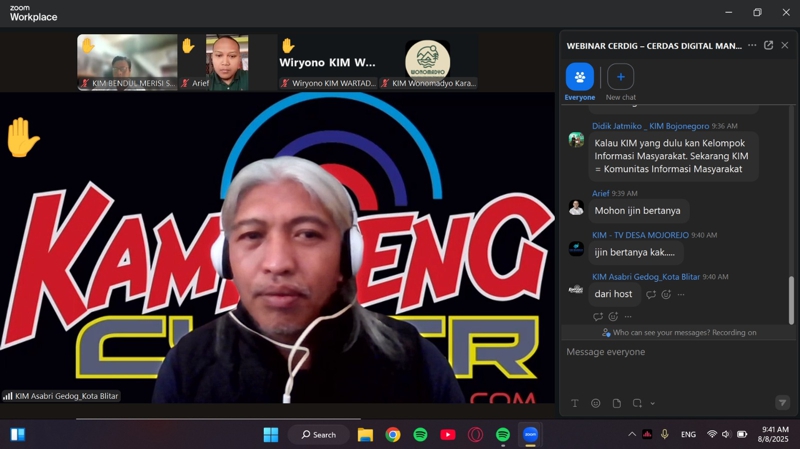The image size is (800, 449).
Task: Open KIM - TV DESA MOJOREJO chat avatar
Action: [x=577, y=248]
